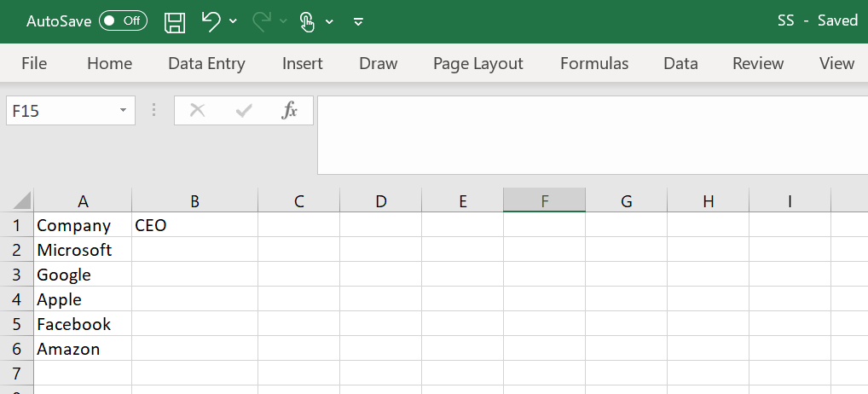Screen dimensions: 868x394
Task: Open the File menu
Action: [34, 63]
